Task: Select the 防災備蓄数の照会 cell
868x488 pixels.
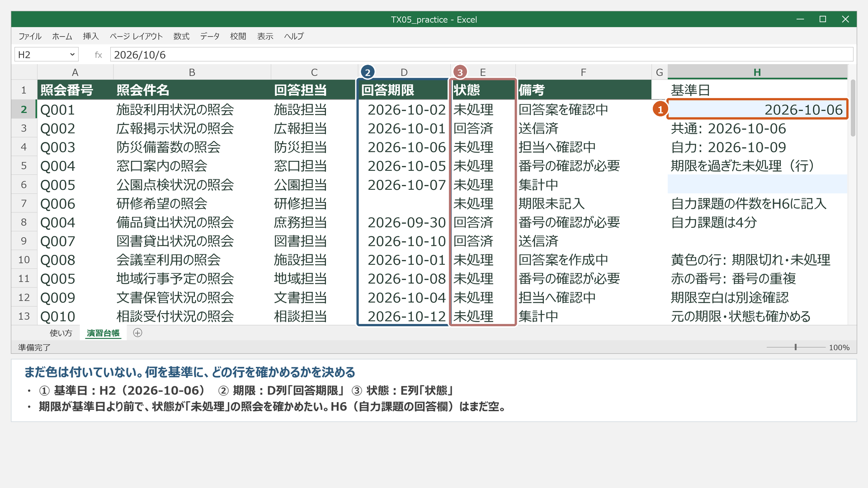Action: [x=192, y=147]
